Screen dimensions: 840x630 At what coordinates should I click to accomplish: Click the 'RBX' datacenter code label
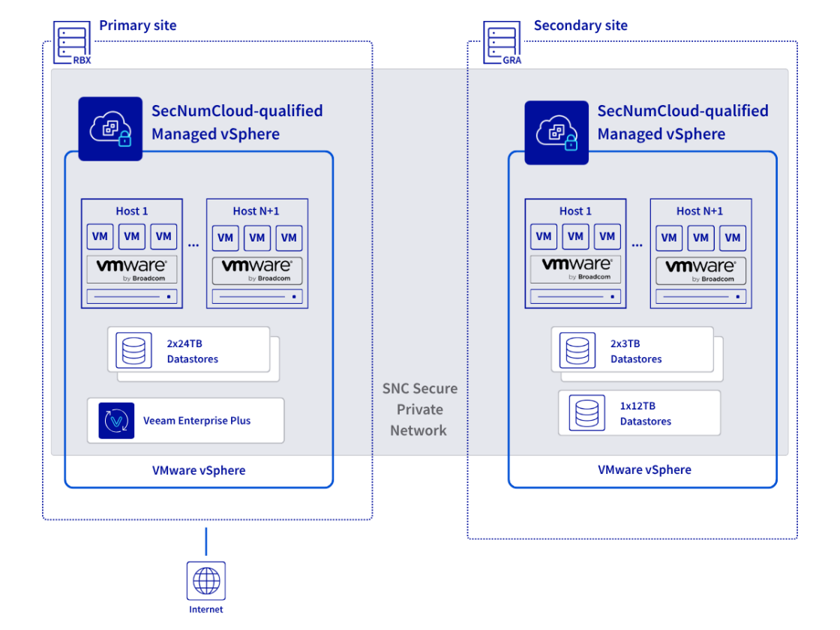coord(82,60)
